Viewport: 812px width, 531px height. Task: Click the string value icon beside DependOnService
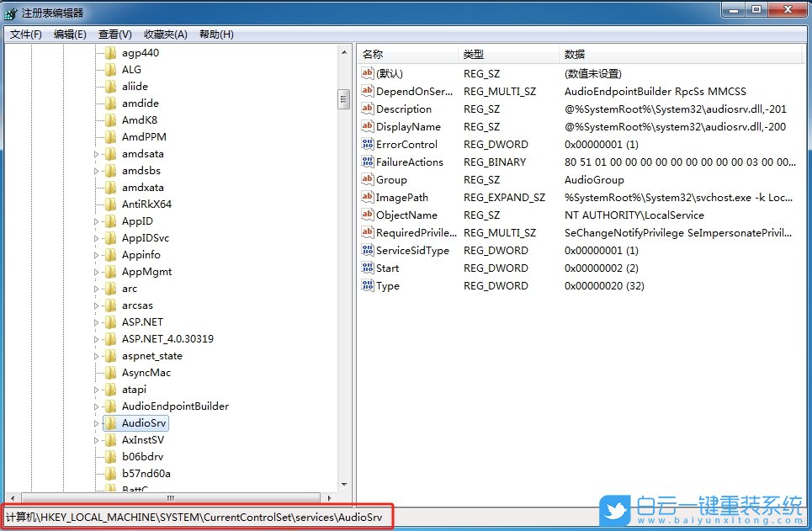[367, 91]
